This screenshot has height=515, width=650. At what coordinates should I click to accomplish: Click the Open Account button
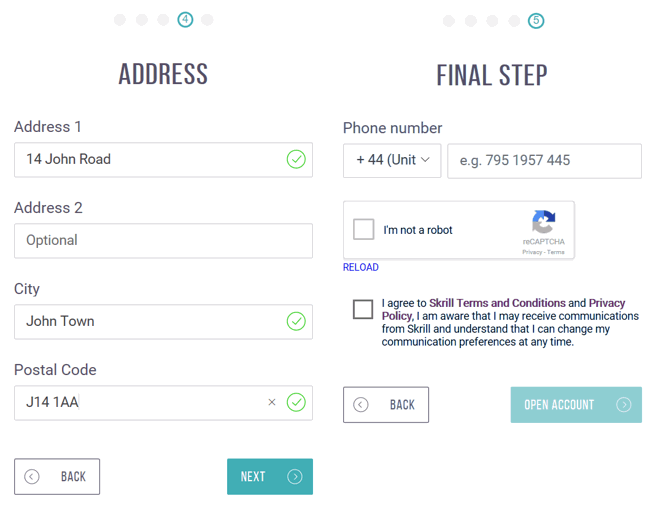(x=576, y=405)
